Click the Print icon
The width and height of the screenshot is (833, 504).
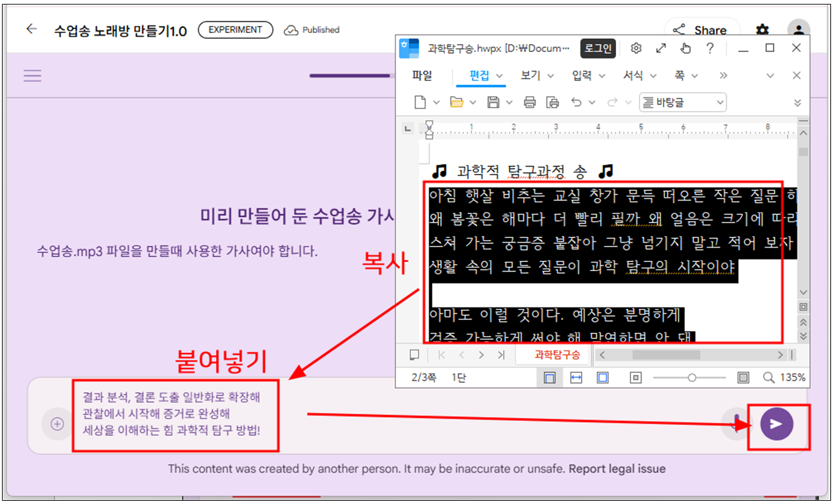pos(530,102)
